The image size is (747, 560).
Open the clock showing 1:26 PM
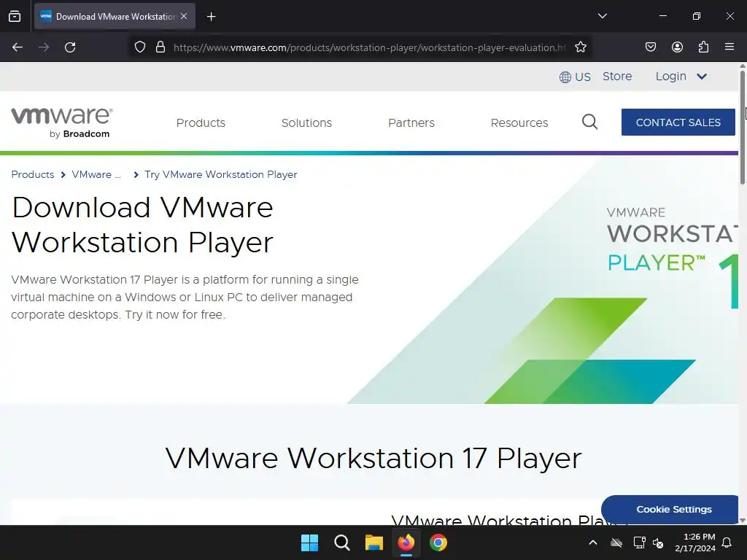point(695,542)
